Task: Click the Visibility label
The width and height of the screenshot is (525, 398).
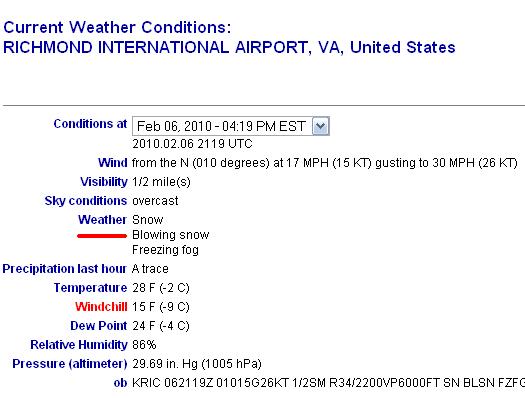Action: [104, 182]
